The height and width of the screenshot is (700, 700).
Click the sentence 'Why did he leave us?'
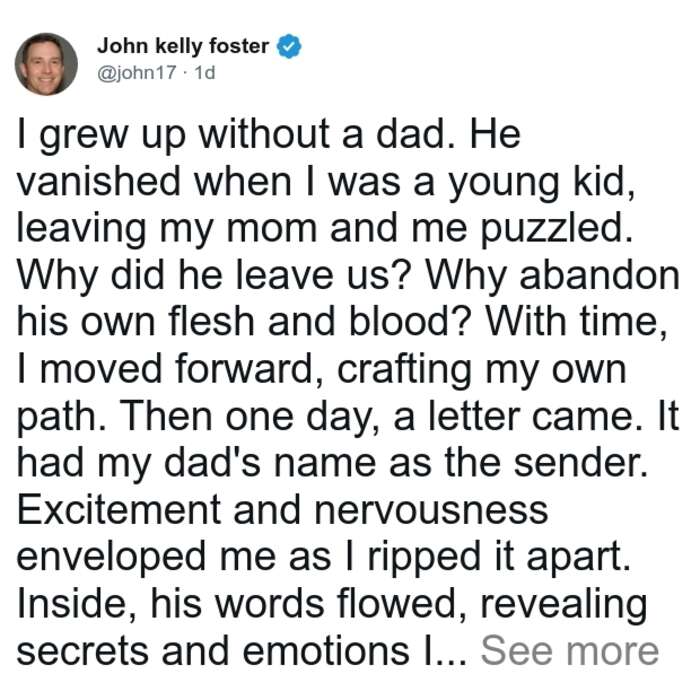point(213,275)
